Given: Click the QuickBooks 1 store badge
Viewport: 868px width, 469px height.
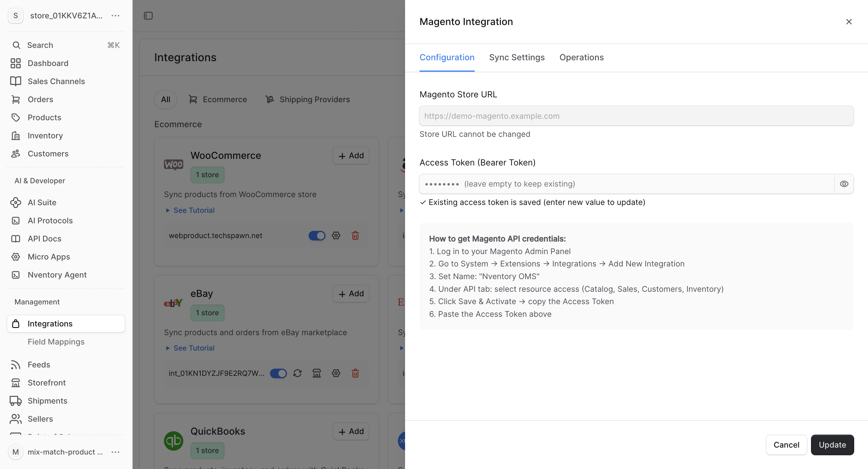Looking at the screenshot, I should (x=207, y=451).
